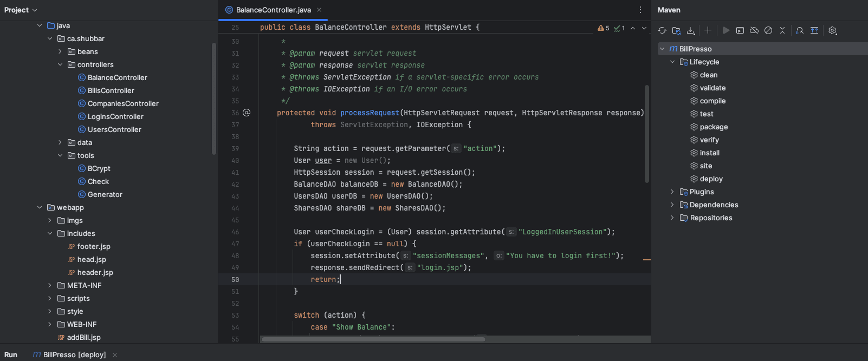
Task: Click the double up-arrow Maven toolbar icon
Action: 814,30
